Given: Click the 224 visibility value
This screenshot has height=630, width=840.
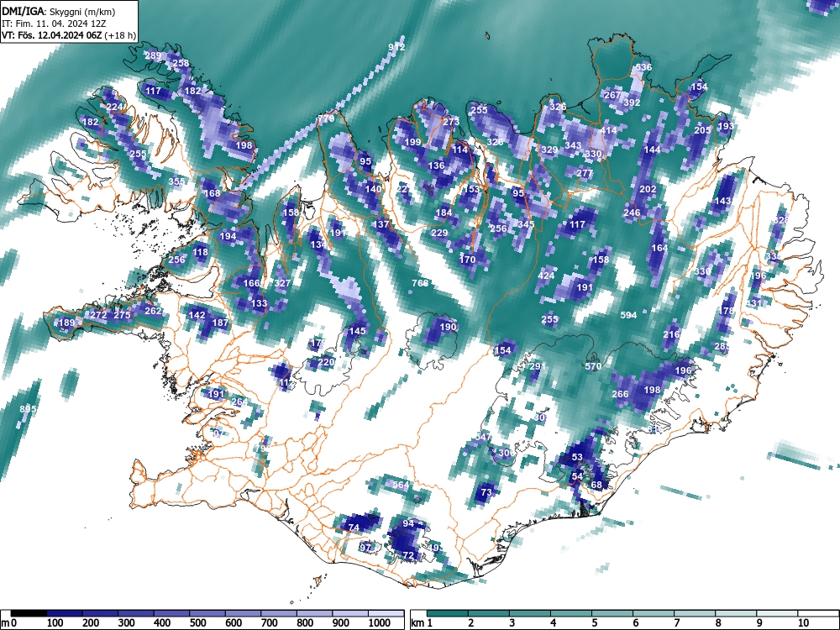Looking at the screenshot, I should pos(114,108).
